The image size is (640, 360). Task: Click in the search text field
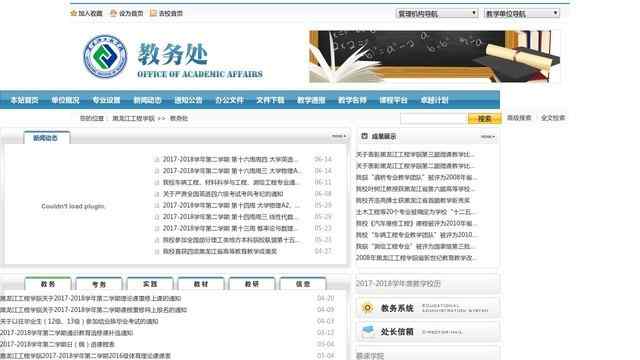tap(434, 118)
